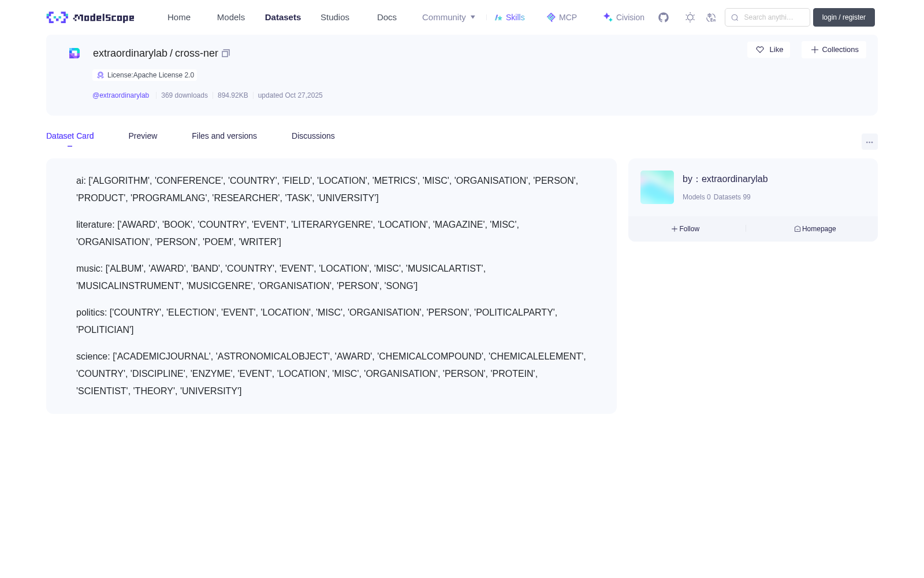Go to the Home page
This screenshot has height=578, width=924.
179,17
